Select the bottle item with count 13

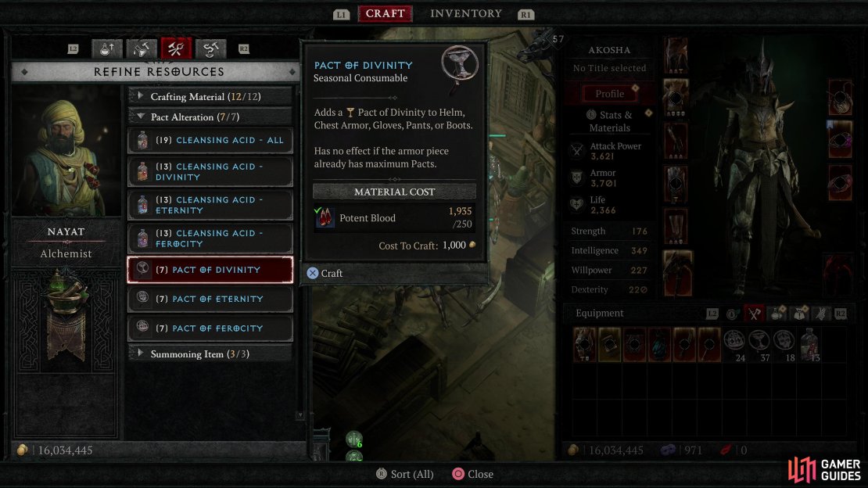[809, 344]
